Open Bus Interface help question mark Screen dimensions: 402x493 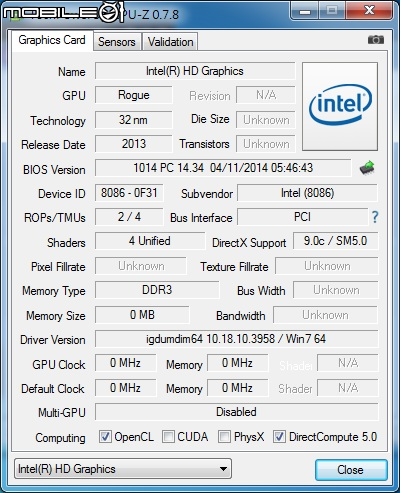(x=375, y=217)
